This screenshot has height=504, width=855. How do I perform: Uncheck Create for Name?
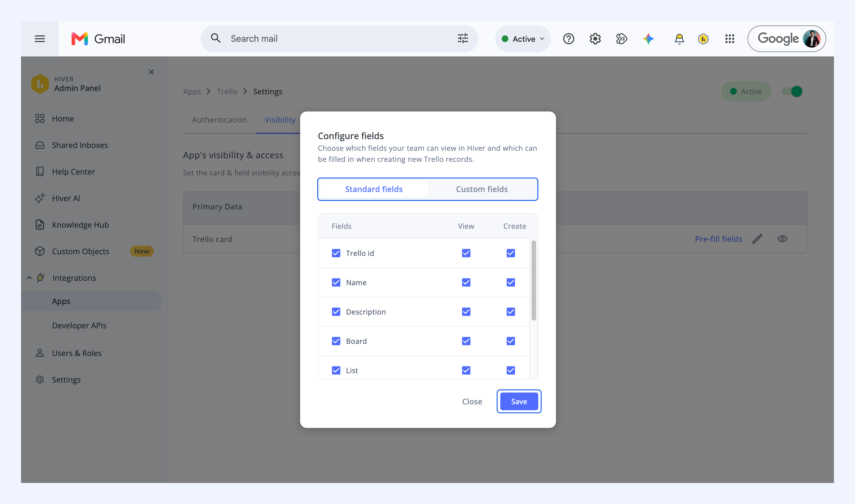coord(511,282)
